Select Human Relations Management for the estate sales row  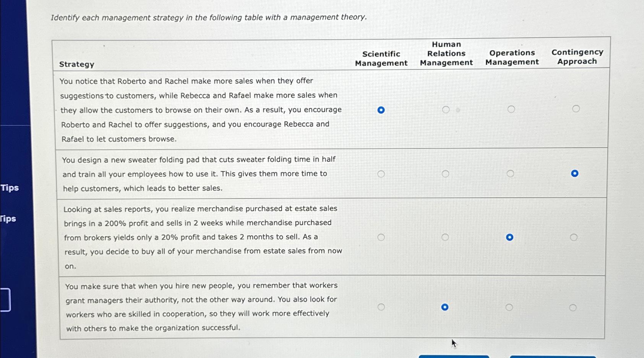coord(446,237)
